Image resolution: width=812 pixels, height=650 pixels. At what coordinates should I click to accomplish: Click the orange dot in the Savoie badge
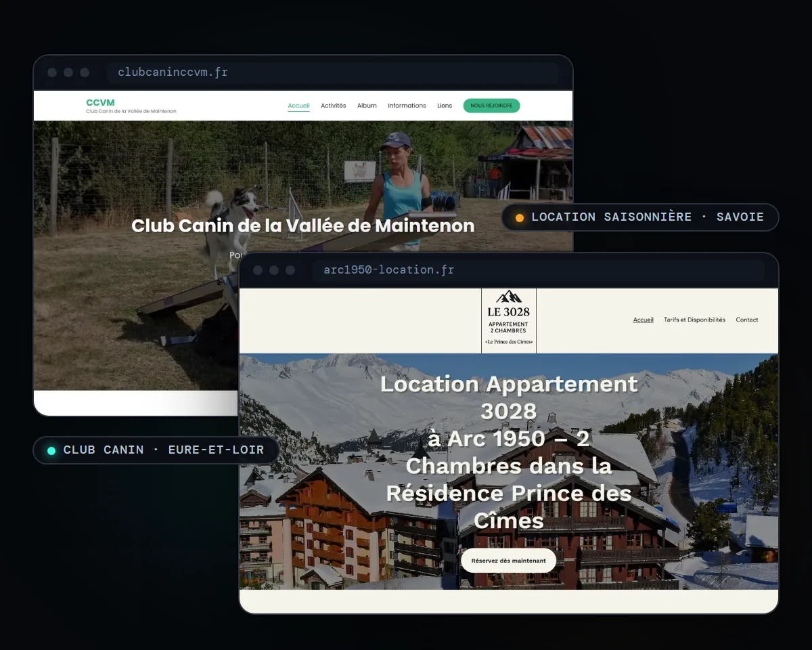coord(520,218)
